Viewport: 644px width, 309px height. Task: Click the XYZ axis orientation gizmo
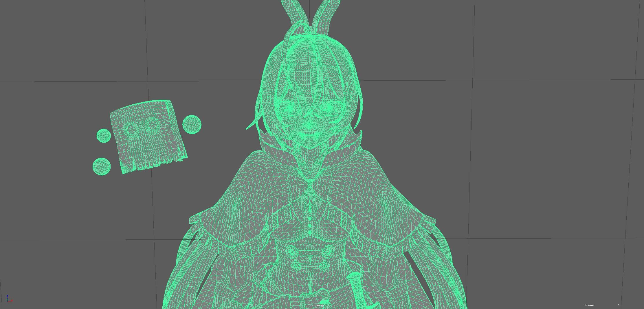9,299
